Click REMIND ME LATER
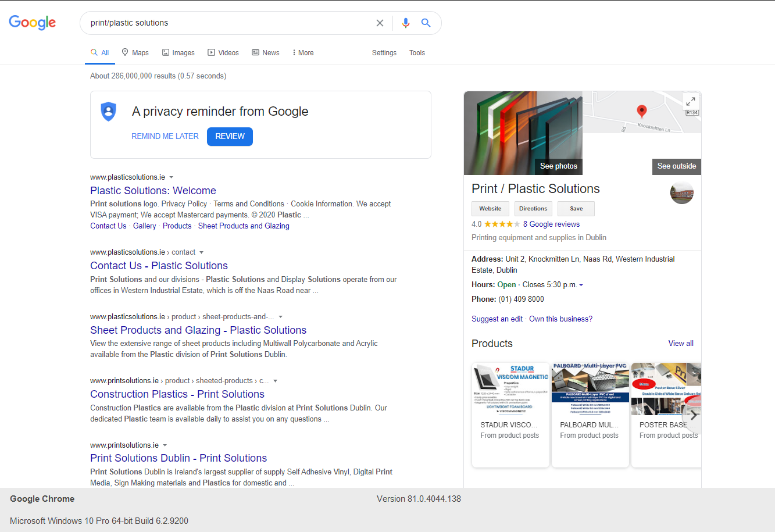 pos(165,136)
